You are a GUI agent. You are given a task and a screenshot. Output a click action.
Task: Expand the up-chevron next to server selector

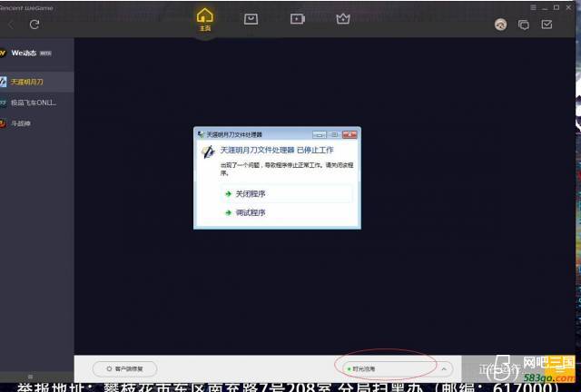point(443,368)
